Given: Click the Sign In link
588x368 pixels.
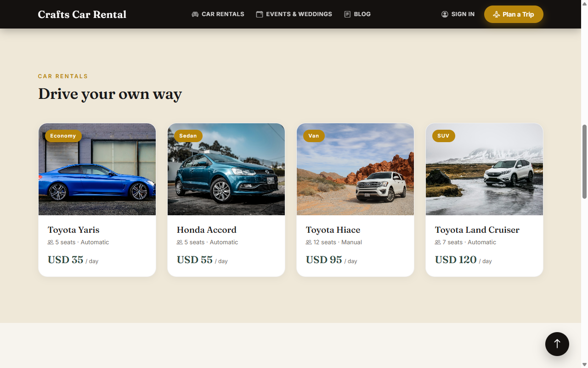Looking at the screenshot, I should pyautogui.click(x=458, y=14).
